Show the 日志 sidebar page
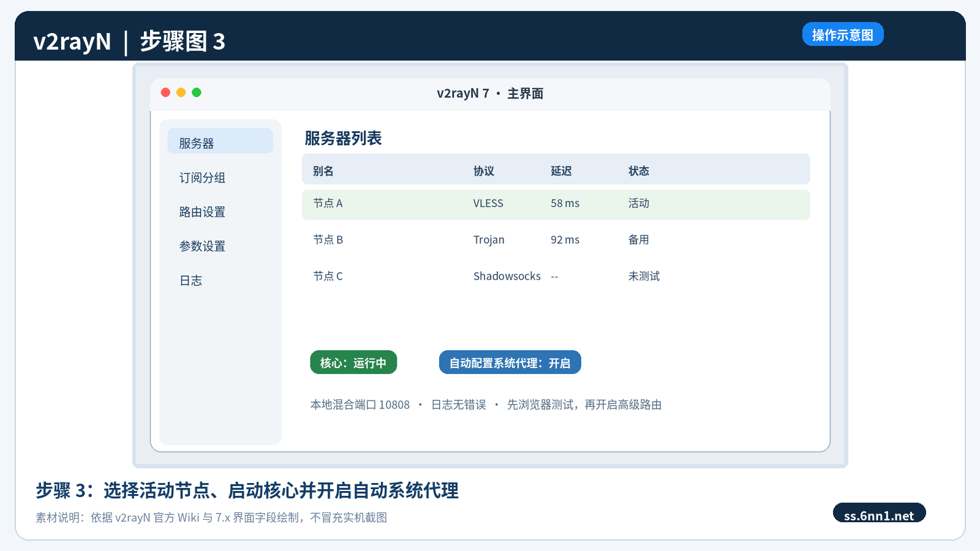The height and width of the screenshot is (551, 980). tap(190, 280)
